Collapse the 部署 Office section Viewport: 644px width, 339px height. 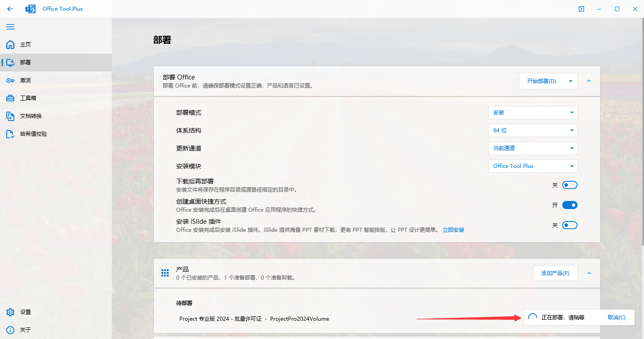[589, 81]
